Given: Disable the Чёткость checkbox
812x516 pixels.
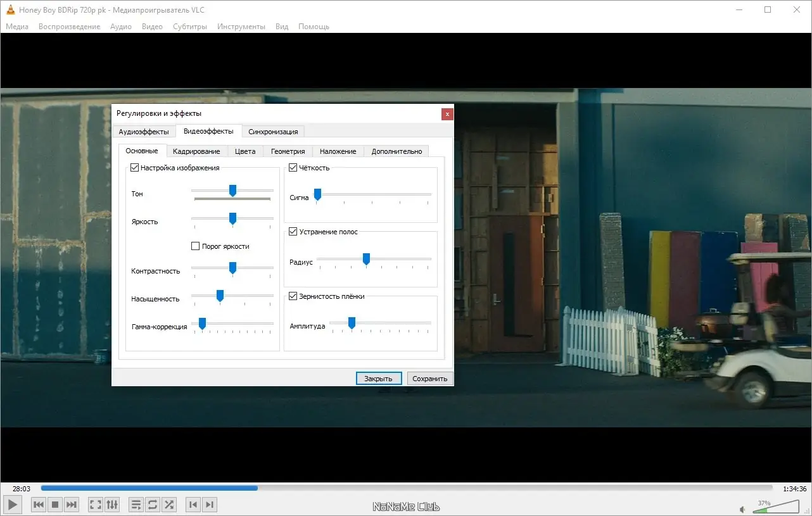Looking at the screenshot, I should tap(293, 168).
